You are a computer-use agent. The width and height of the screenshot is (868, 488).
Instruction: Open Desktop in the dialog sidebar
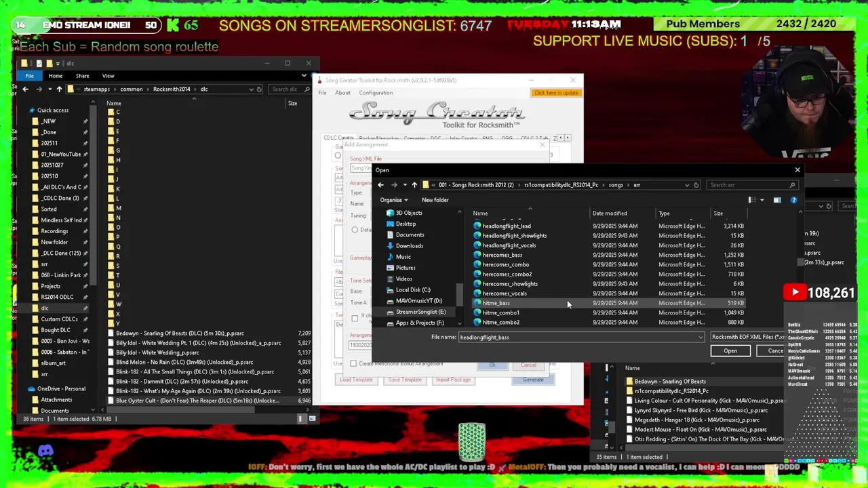click(x=406, y=224)
